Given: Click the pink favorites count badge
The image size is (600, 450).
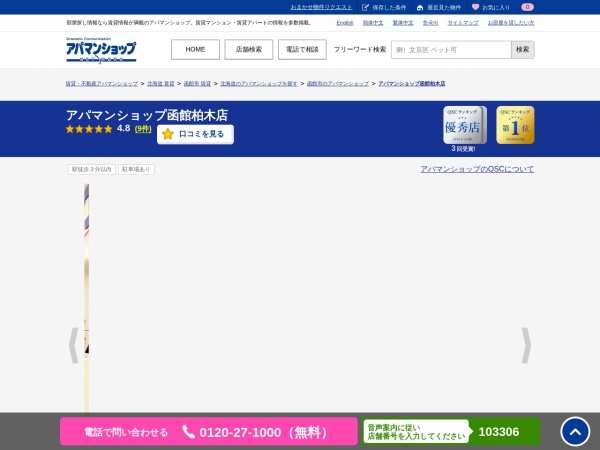Looking at the screenshot, I should 527,7.
